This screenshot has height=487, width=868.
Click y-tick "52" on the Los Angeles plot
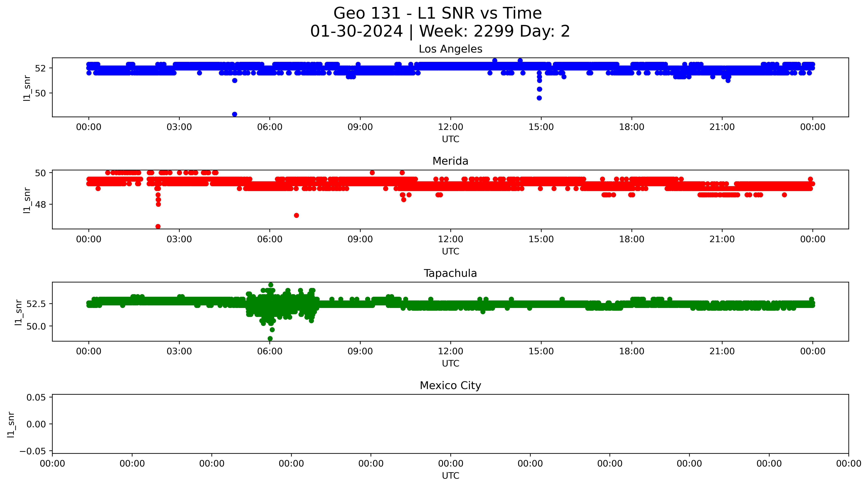pyautogui.click(x=40, y=68)
